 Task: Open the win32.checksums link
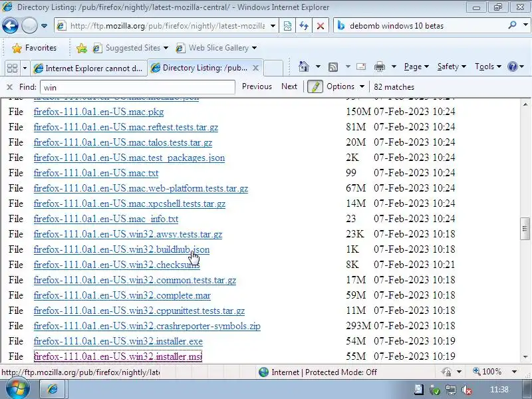click(117, 265)
